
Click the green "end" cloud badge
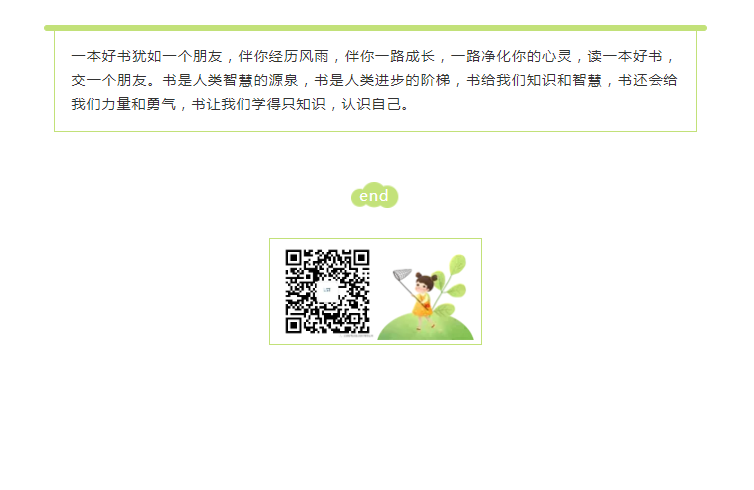374,195
